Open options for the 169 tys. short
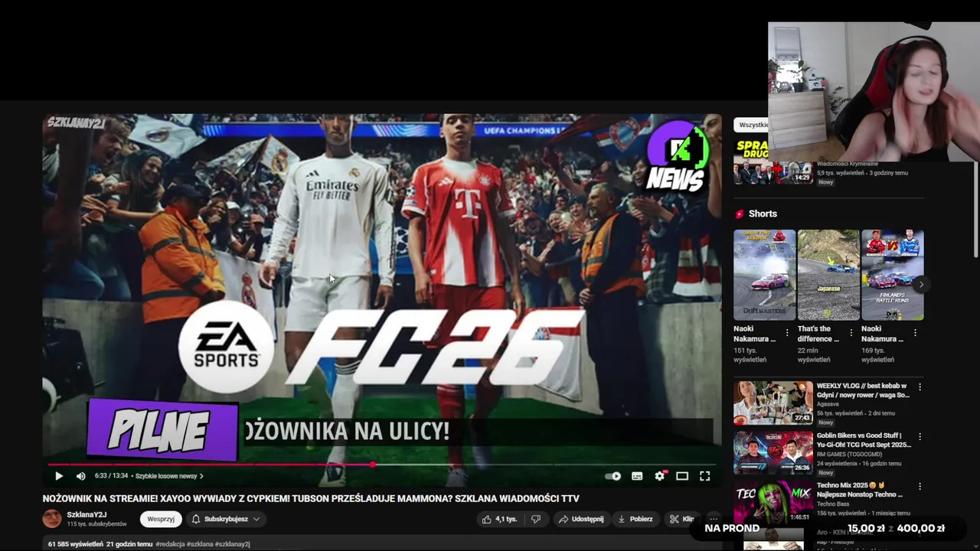 click(915, 333)
